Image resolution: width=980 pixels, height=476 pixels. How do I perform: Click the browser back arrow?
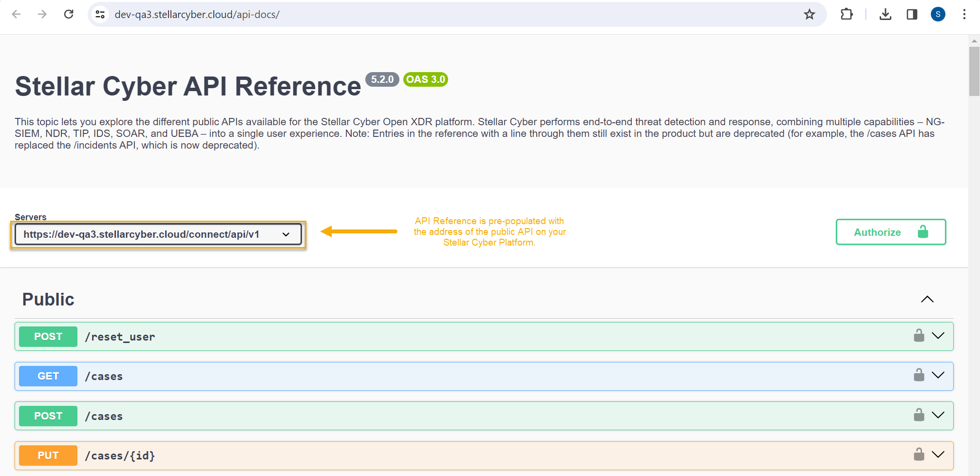16,15
